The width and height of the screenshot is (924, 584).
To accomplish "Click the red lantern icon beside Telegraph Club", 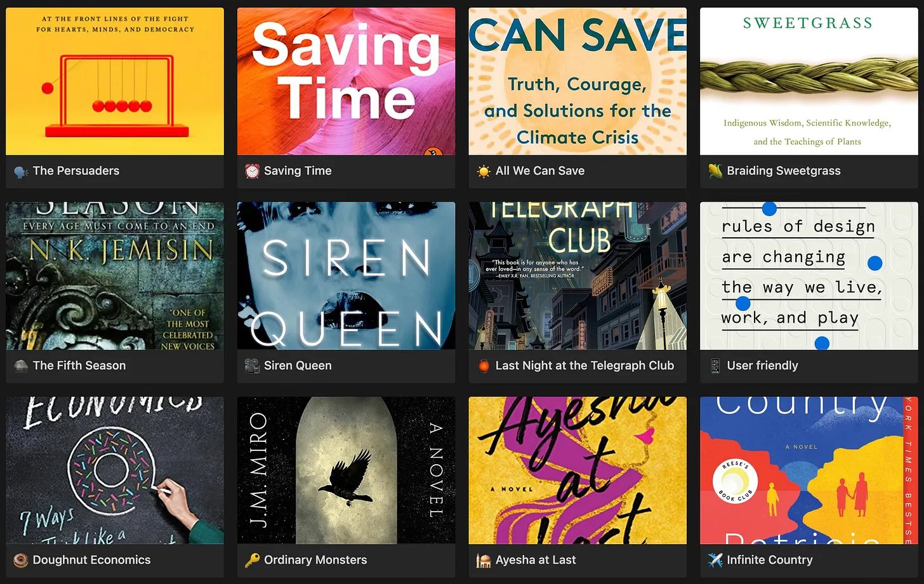I will click(484, 366).
